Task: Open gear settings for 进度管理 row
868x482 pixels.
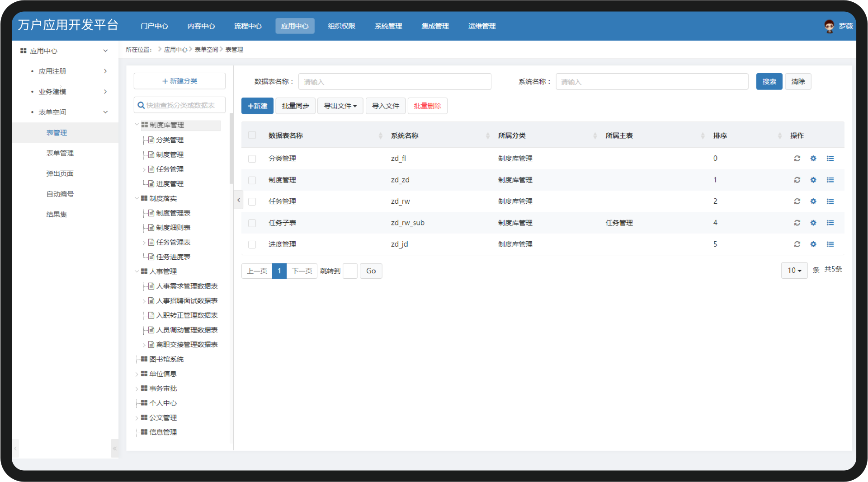Action: tap(813, 244)
